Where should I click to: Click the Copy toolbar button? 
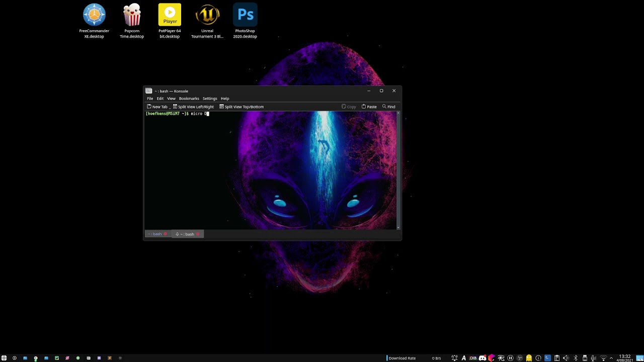point(349,107)
